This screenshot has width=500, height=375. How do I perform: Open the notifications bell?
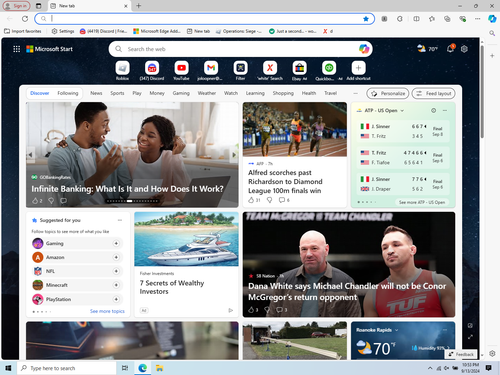click(x=450, y=49)
